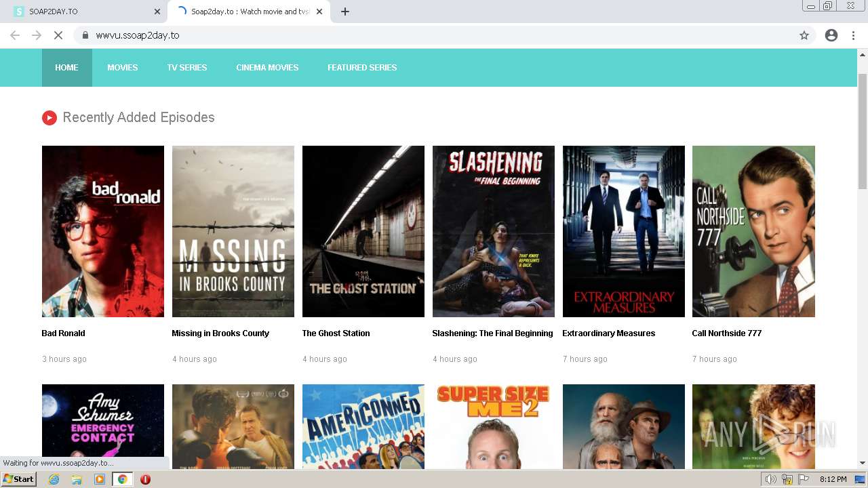Go to CINEMA MOVIES

[267, 68]
